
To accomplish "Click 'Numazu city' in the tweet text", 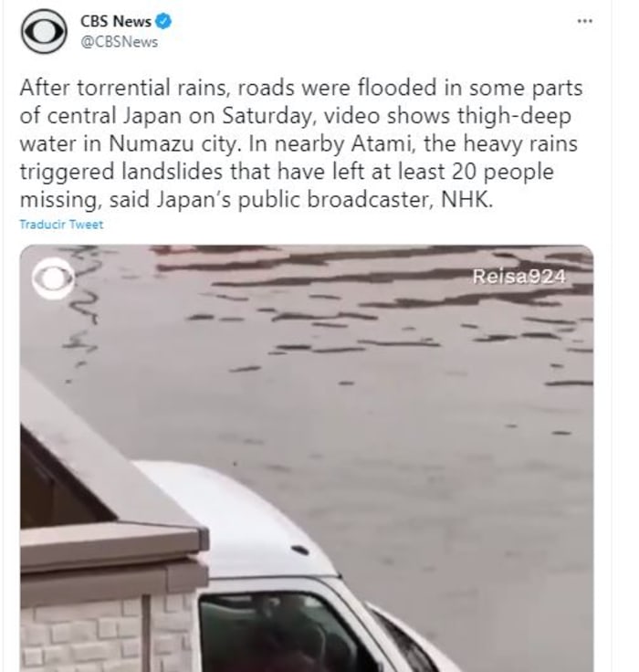I will point(173,143).
